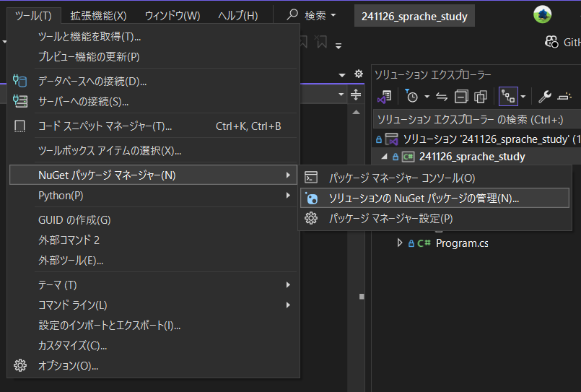Expand the Program.cs tree node
581x392 pixels.
(x=399, y=243)
